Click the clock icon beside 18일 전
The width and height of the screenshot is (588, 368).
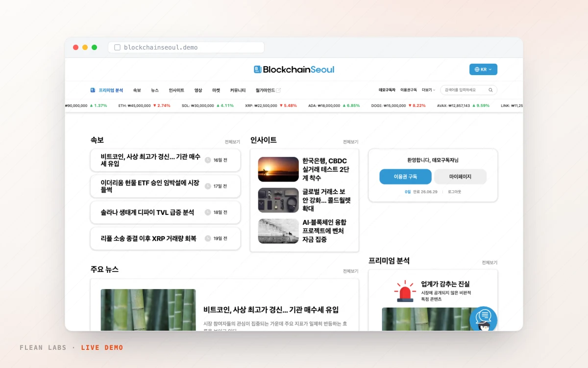point(208,212)
